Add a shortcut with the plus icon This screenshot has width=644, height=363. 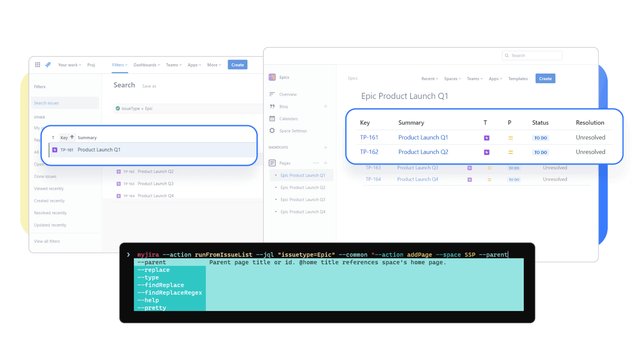(326, 147)
